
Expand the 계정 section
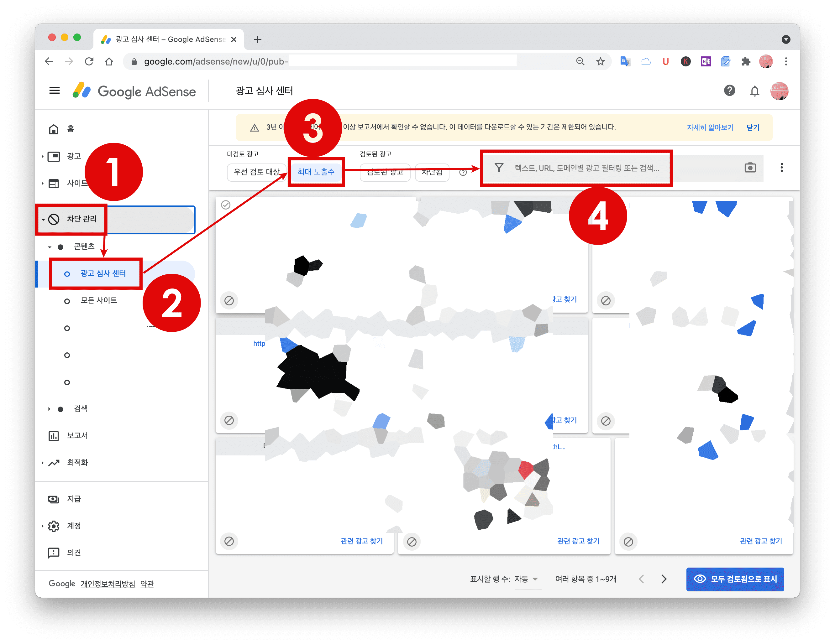tap(42, 526)
